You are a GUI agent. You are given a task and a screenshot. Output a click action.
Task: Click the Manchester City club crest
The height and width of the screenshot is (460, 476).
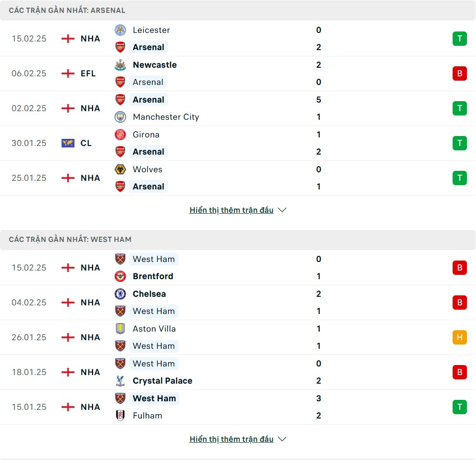click(x=120, y=117)
